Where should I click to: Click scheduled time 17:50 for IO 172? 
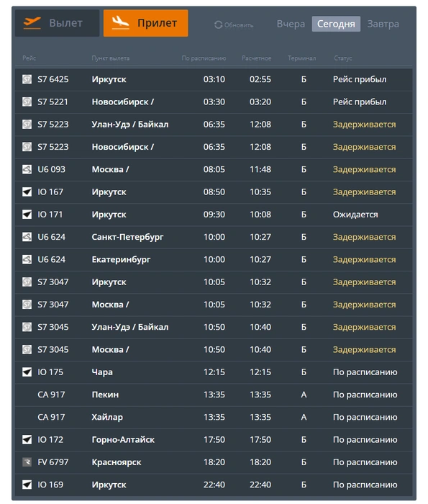(x=214, y=439)
